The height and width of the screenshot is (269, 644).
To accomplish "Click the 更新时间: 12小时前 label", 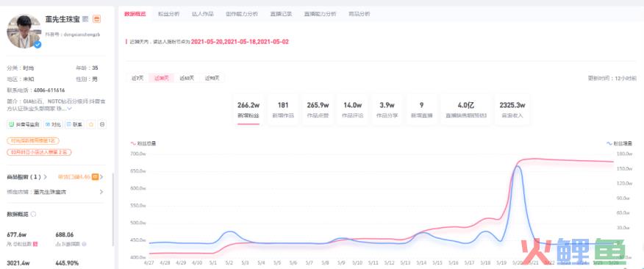I will click(612, 78).
